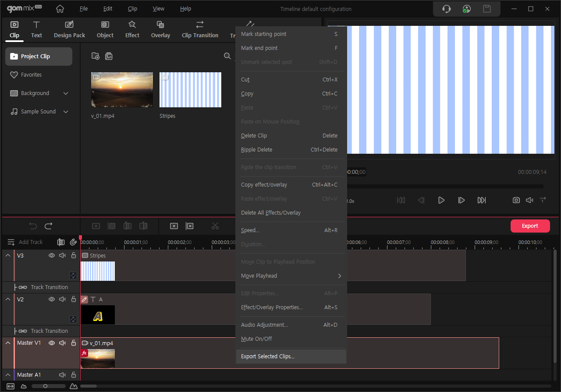Open the customer support headset icon

coord(446,9)
